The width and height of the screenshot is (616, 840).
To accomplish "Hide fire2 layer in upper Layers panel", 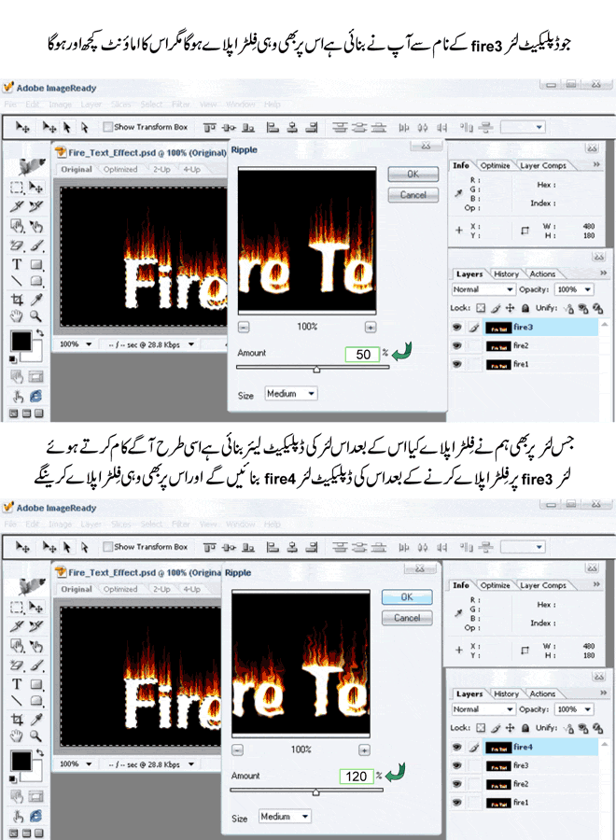I will click(x=457, y=345).
